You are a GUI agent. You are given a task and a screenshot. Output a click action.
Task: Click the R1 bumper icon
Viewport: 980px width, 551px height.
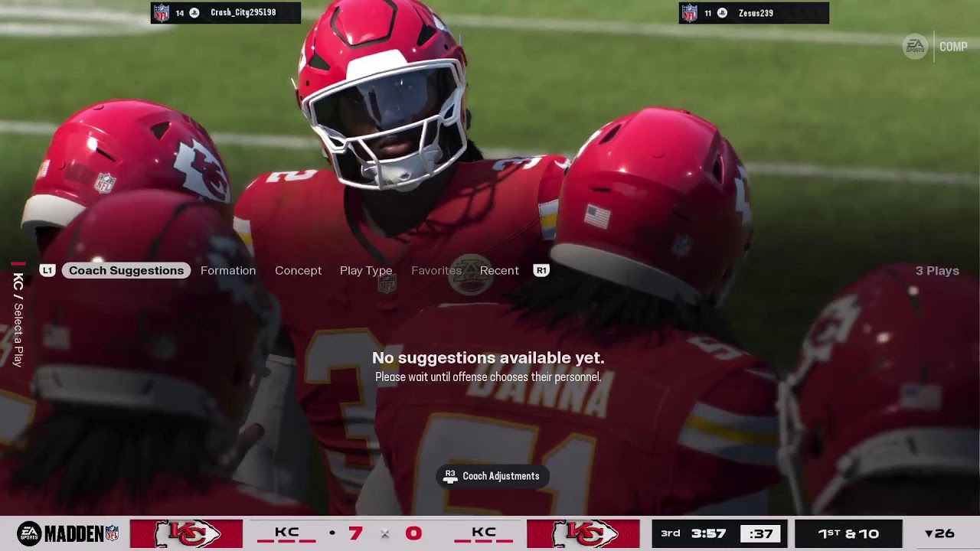coord(541,270)
